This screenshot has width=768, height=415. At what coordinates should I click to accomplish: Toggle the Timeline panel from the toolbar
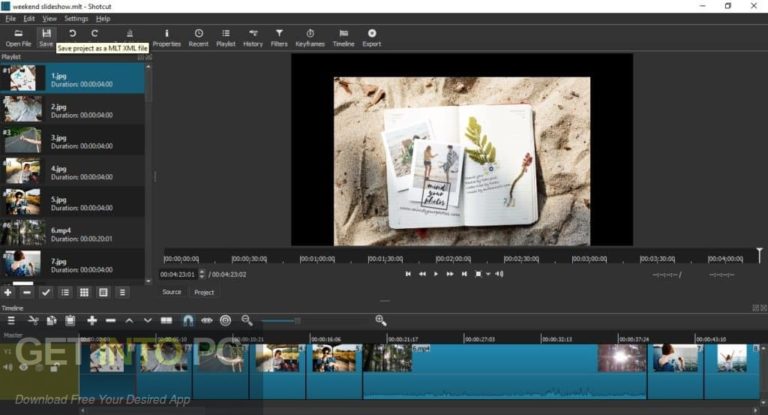coord(343,38)
